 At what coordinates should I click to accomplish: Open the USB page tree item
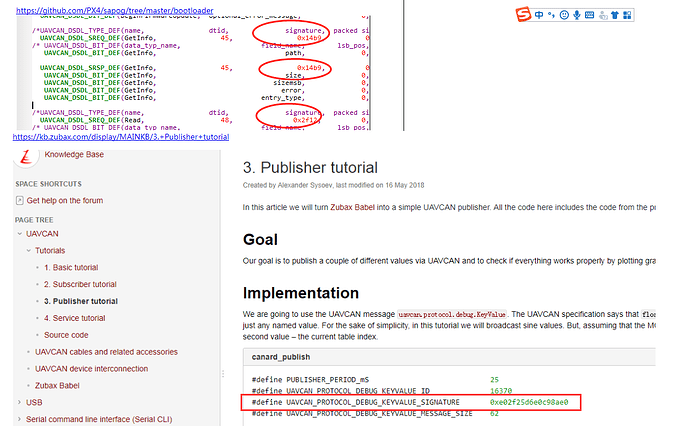[x=34, y=402]
